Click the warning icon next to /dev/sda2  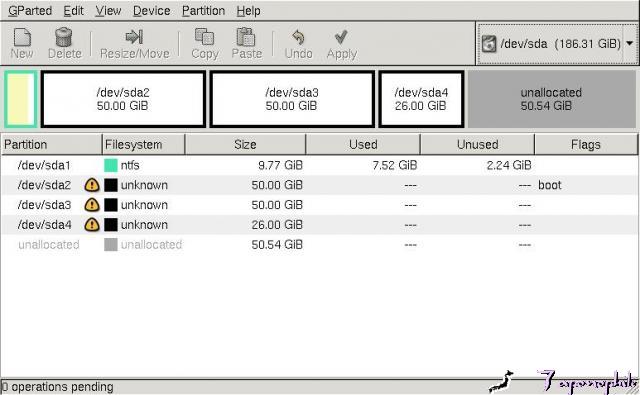[92, 185]
